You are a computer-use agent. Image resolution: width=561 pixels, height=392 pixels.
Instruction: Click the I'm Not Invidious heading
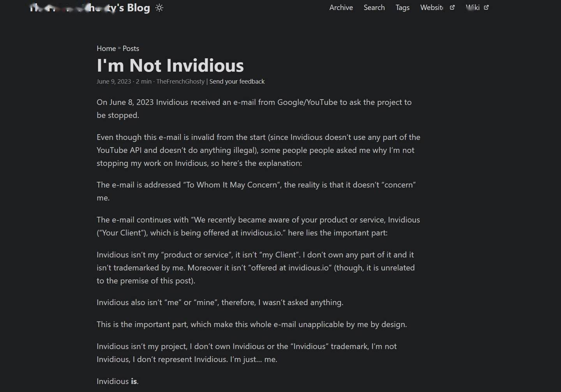pyautogui.click(x=170, y=65)
